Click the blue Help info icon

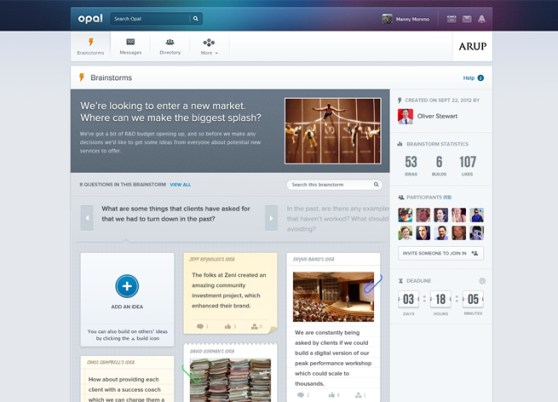tap(480, 78)
